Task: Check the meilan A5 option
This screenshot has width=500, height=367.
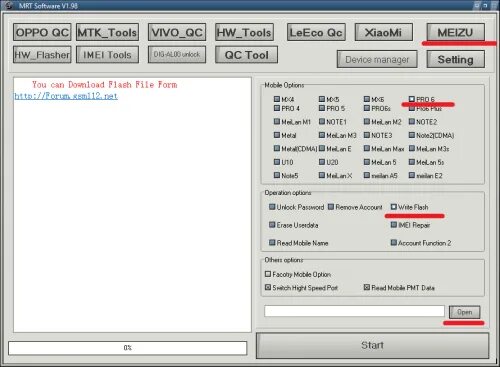Action: [x=367, y=175]
